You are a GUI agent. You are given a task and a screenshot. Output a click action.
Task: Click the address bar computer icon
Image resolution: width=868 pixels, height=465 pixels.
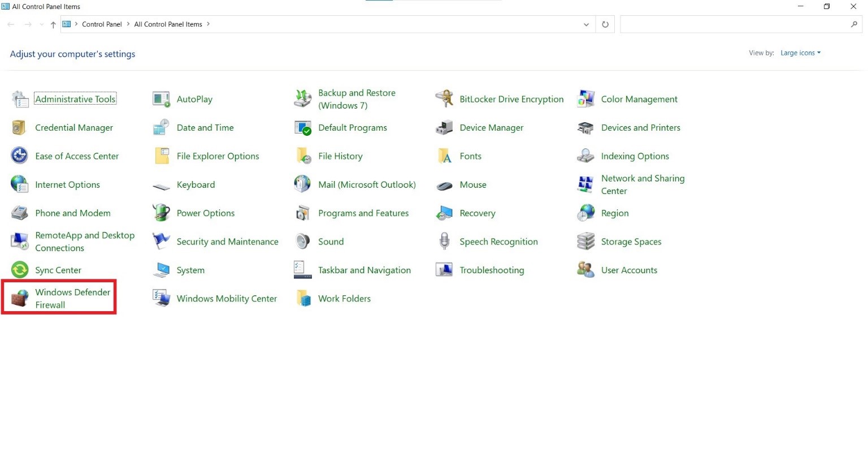coord(67,24)
